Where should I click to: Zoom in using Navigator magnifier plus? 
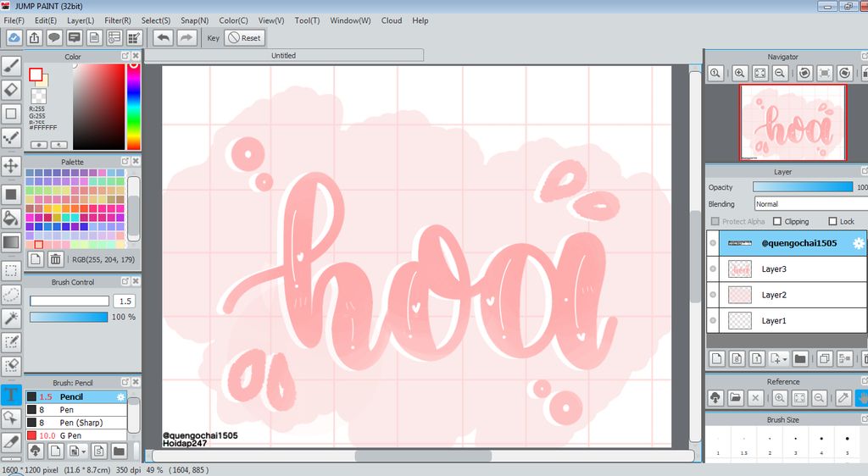[x=740, y=73]
